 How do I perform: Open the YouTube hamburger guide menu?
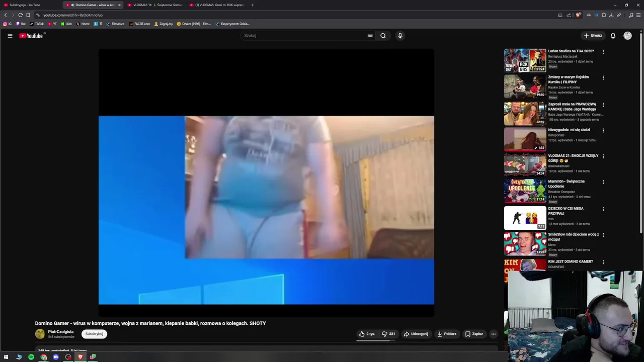coord(10,36)
